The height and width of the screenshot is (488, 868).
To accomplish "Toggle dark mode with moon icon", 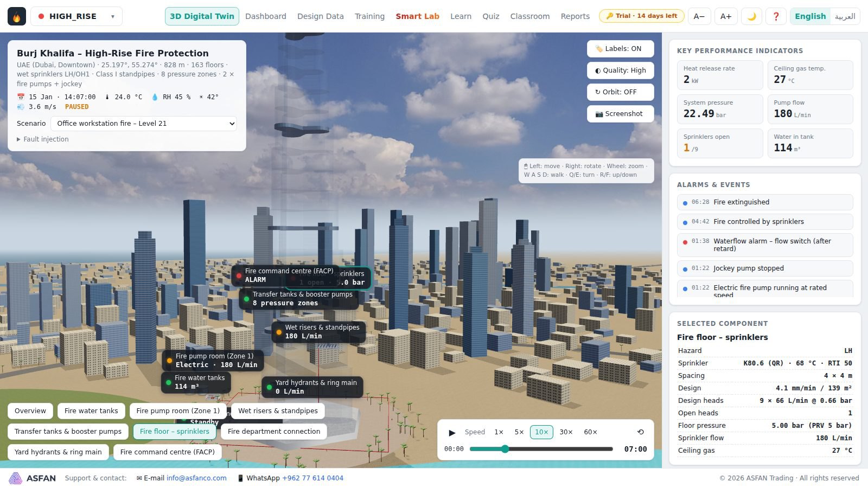I will tap(751, 16).
